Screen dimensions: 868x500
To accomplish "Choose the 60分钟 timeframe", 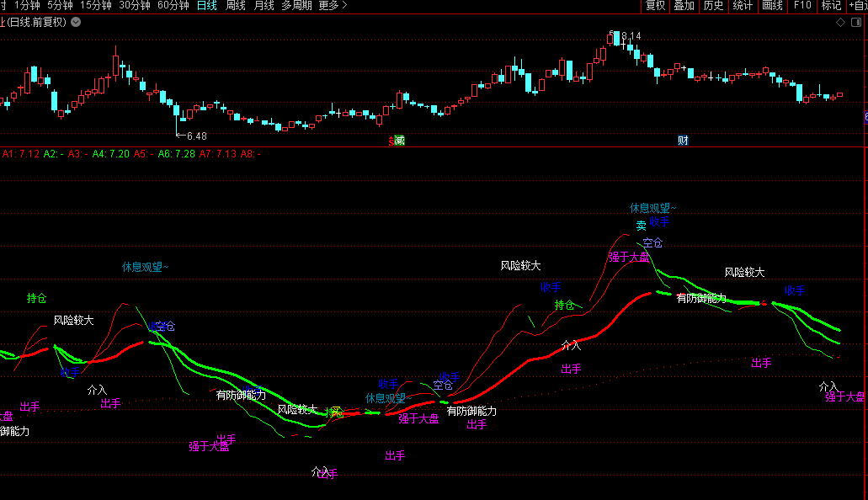I will 173,6.
